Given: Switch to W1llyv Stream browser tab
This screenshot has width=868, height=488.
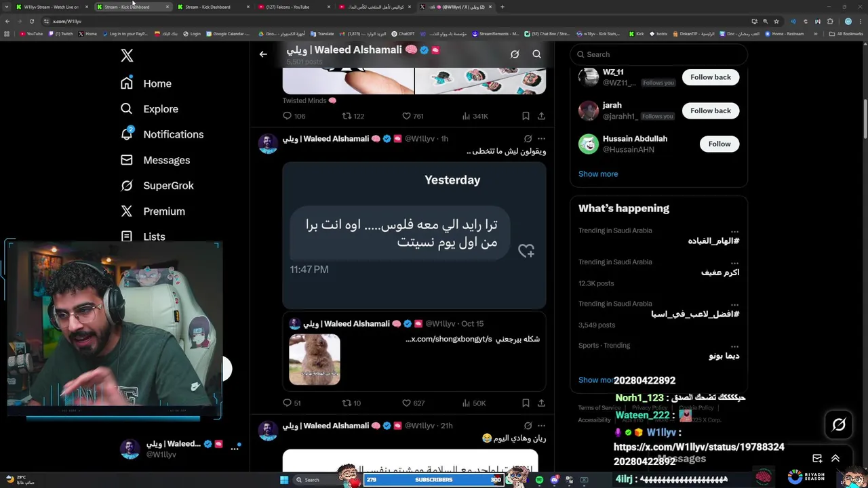Looking at the screenshot, I should (x=51, y=7).
